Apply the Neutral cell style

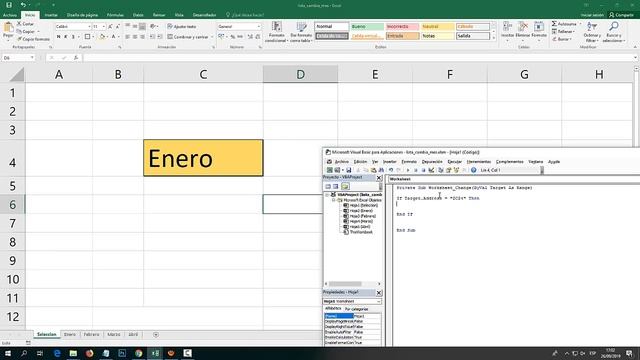[x=437, y=27]
